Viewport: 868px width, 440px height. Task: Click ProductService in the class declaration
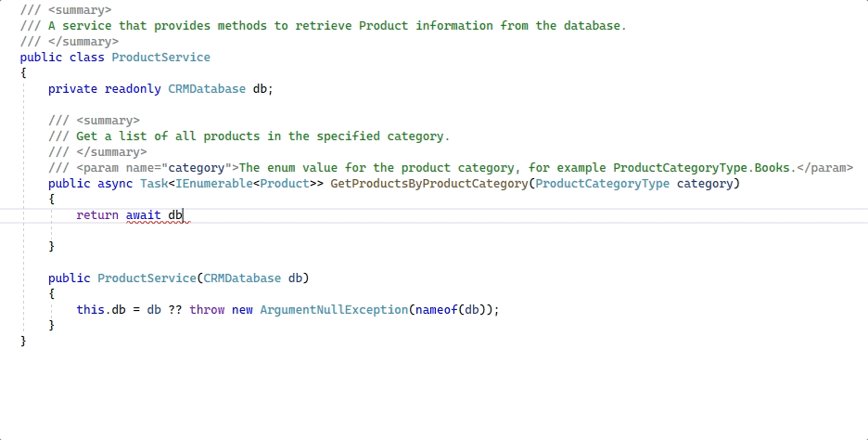click(160, 58)
